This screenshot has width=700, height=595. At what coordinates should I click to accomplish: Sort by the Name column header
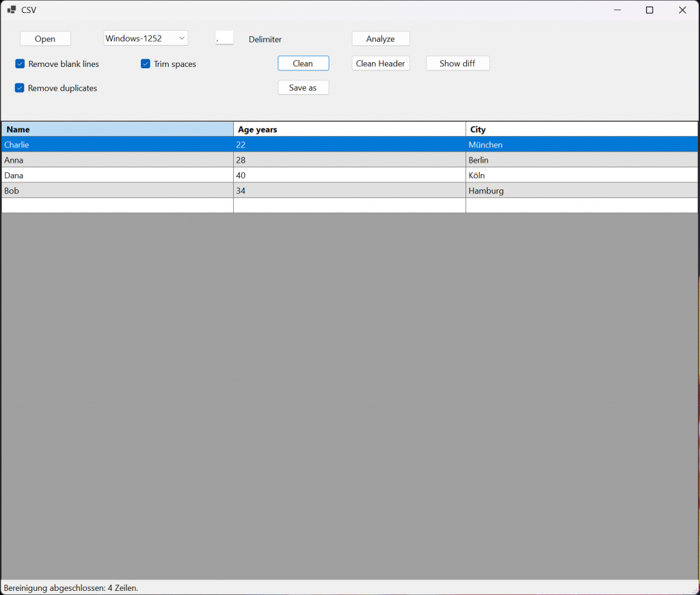click(118, 129)
